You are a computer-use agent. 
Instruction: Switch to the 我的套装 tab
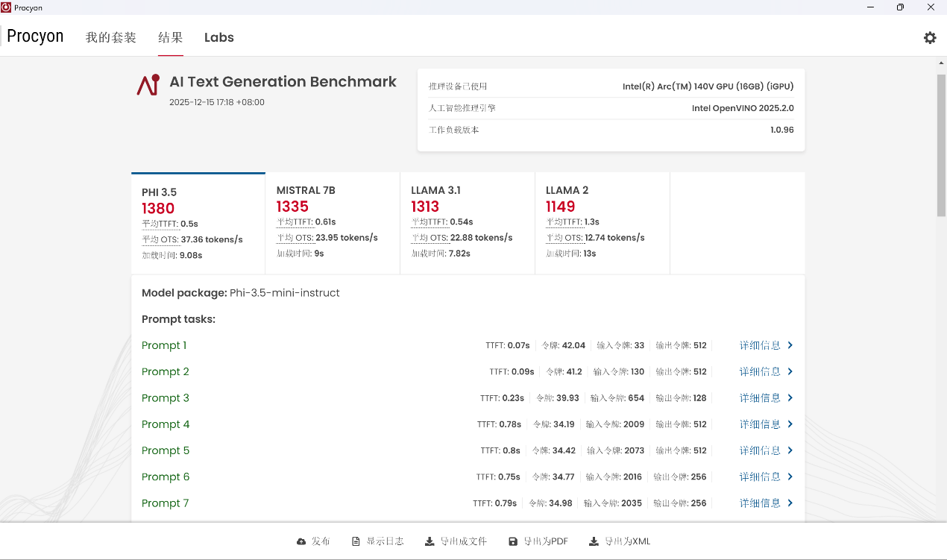tap(111, 37)
